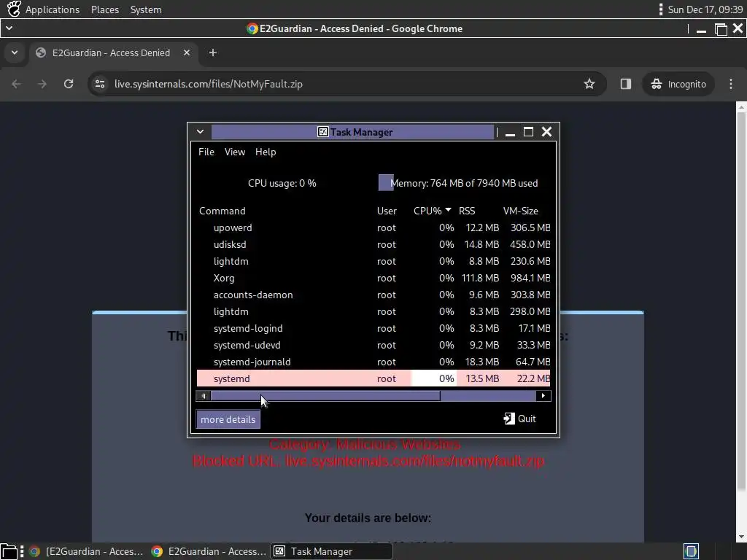The height and width of the screenshot is (560, 747).
Task: Click the Chrome forward arrow icon
Action: (42, 84)
